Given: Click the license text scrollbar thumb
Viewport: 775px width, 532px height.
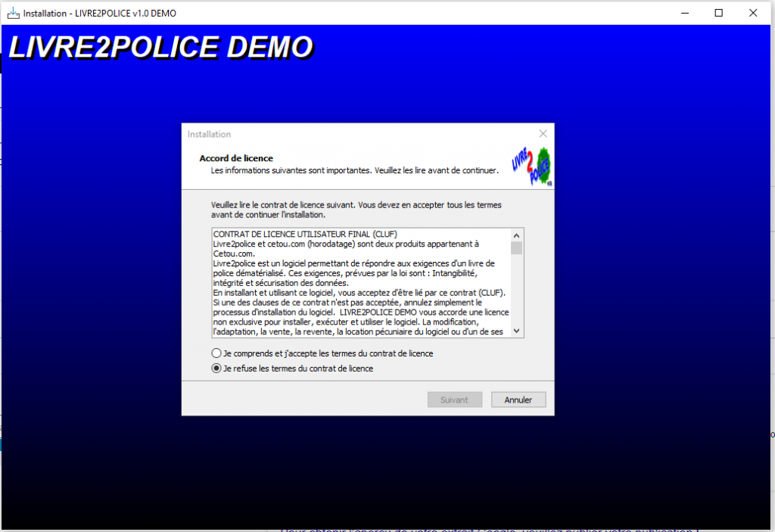Looking at the screenshot, I should (x=517, y=247).
